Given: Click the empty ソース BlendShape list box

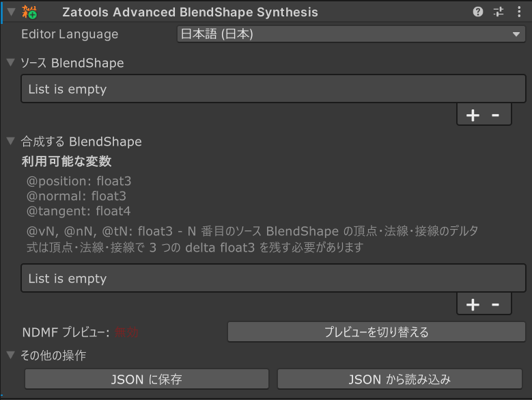Looking at the screenshot, I should (273, 89).
